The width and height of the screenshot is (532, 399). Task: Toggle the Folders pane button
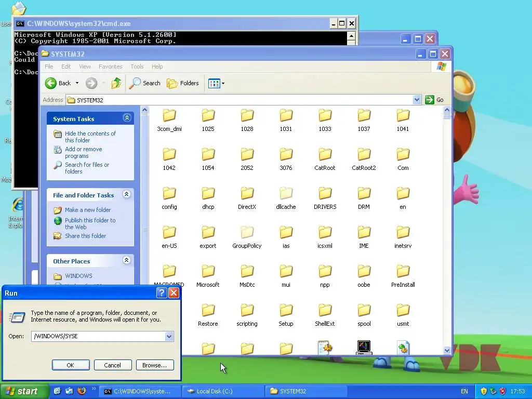pyautogui.click(x=183, y=83)
